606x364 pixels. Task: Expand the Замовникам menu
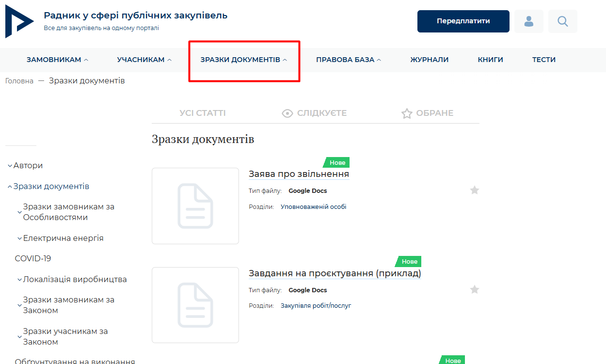[57, 60]
